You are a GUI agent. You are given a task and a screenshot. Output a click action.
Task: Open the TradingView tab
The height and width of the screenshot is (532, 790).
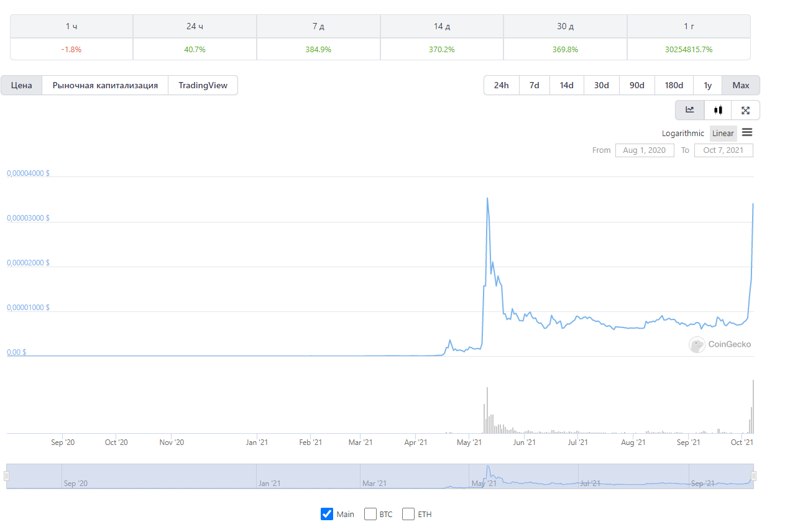click(x=203, y=85)
